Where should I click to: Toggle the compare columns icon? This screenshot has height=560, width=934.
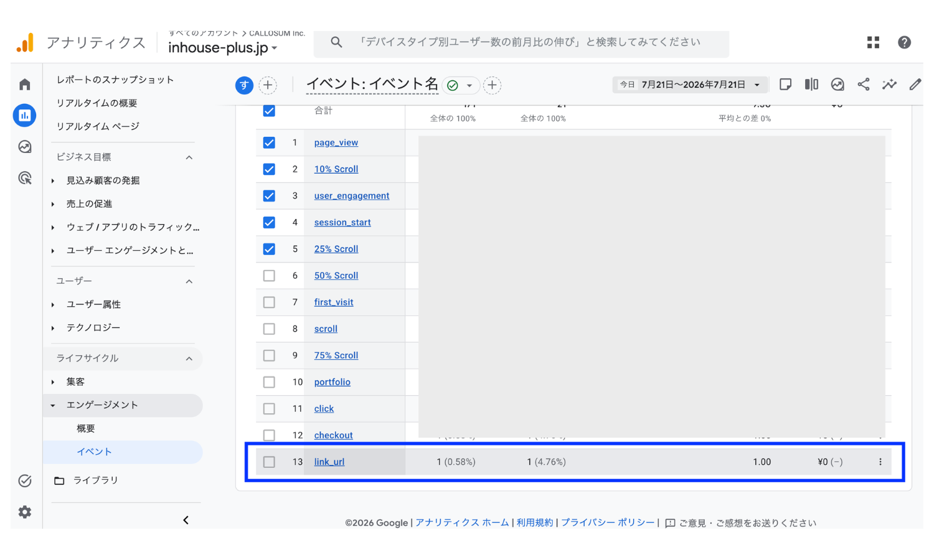pyautogui.click(x=811, y=85)
